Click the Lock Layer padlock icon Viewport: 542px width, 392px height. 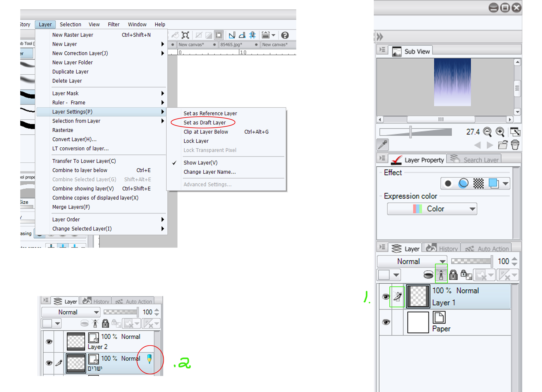pos(453,275)
